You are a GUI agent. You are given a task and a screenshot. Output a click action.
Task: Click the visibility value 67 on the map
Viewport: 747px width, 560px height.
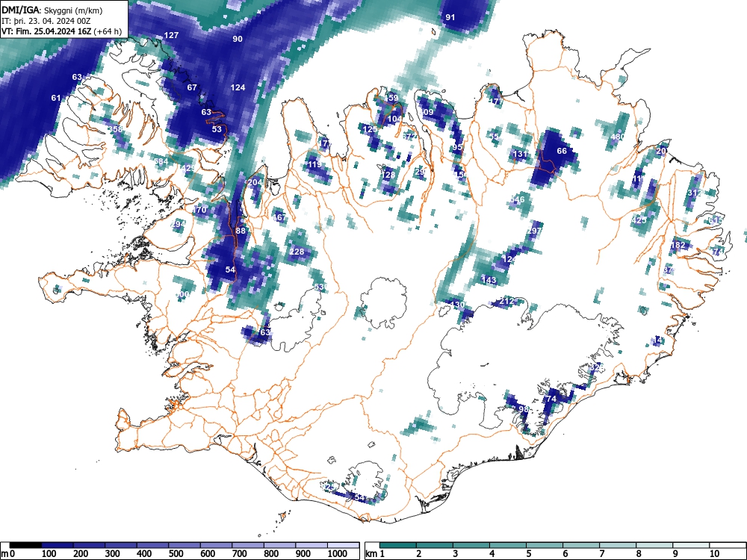[192, 87]
